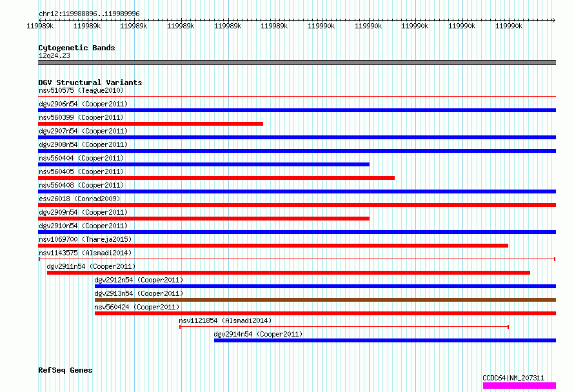Click the RefSeq Genes track title
Screen dimensions: 574x392
(x=65, y=370)
